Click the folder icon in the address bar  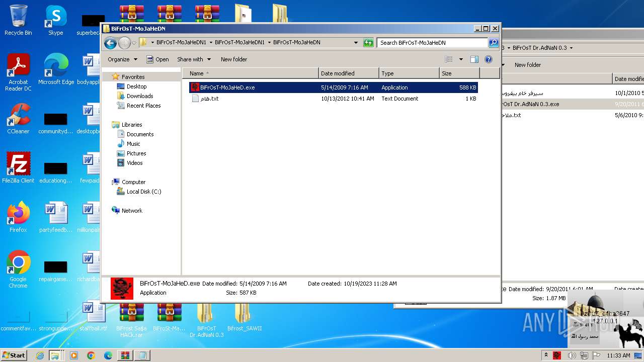coord(143,42)
